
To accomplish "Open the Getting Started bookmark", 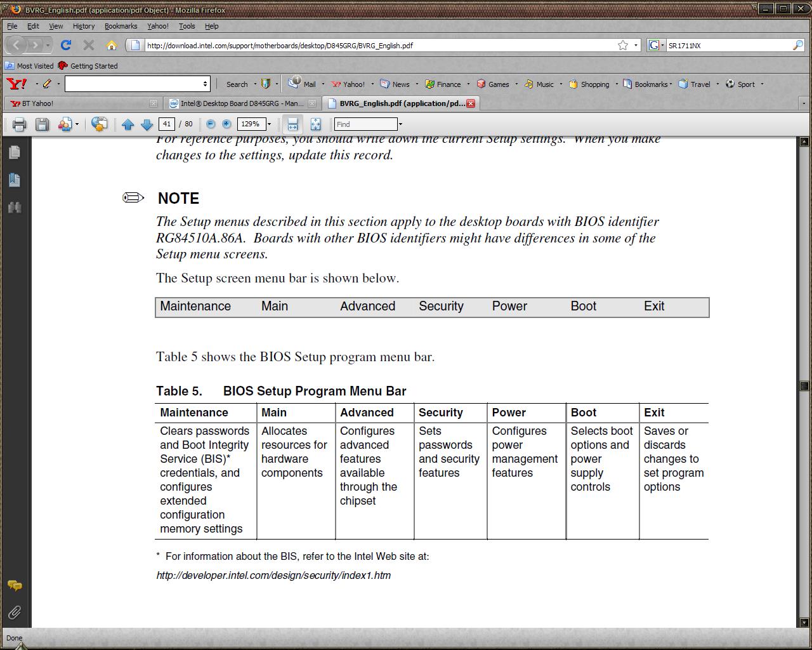I will 88,66.
